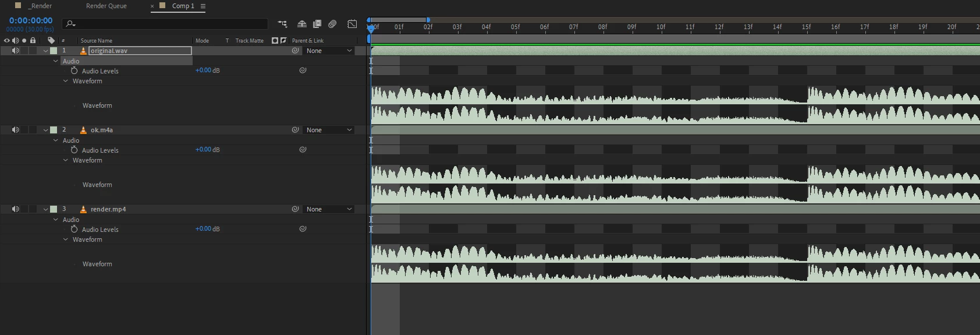Collapse Waveform group under render.mp4
This screenshot has width=980, height=335.
click(66, 239)
